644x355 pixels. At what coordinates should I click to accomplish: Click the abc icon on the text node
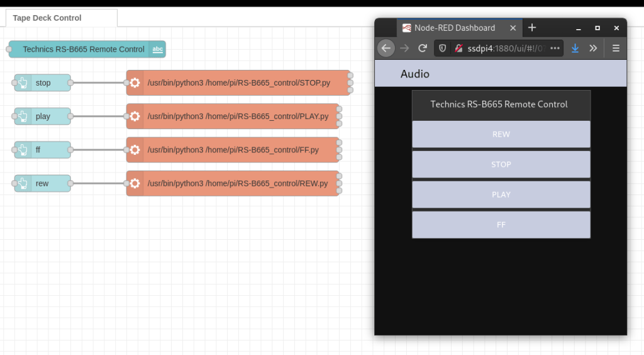pos(158,49)
